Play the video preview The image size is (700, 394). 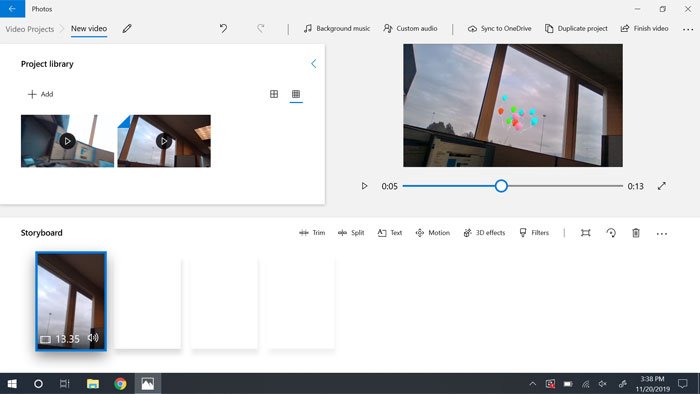point(364,186)
